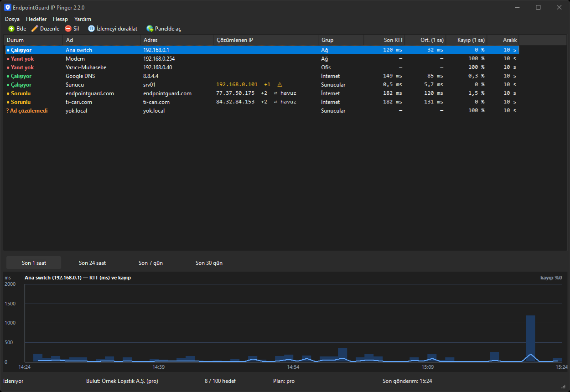Select the Google DNS target
Viewport: 570px width, 392px height.
261,76
